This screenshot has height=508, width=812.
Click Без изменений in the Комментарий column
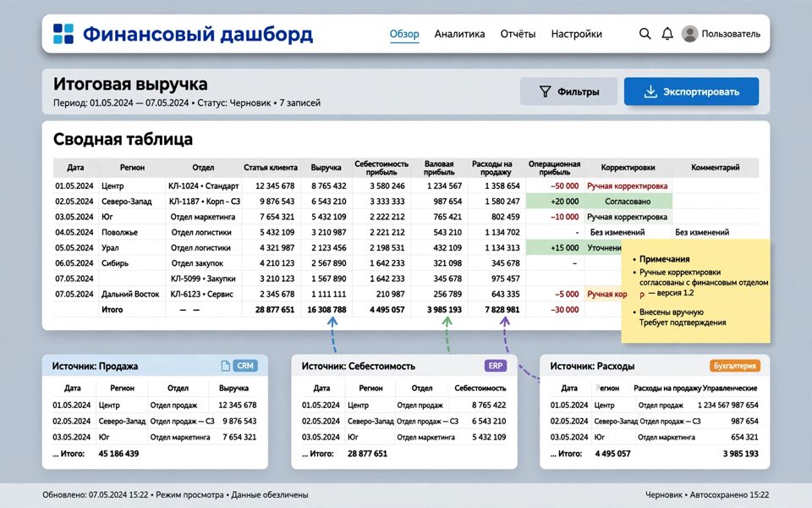702,232
